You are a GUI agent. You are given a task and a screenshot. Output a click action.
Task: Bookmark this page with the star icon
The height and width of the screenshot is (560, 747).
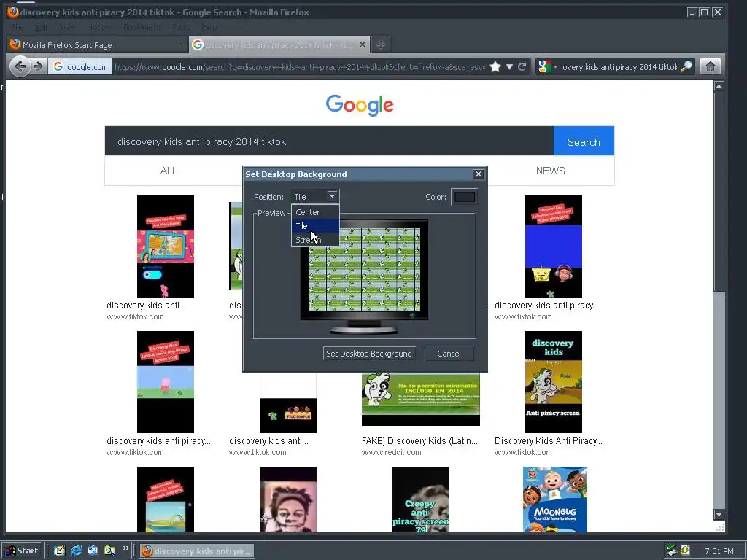pos(495,66)
